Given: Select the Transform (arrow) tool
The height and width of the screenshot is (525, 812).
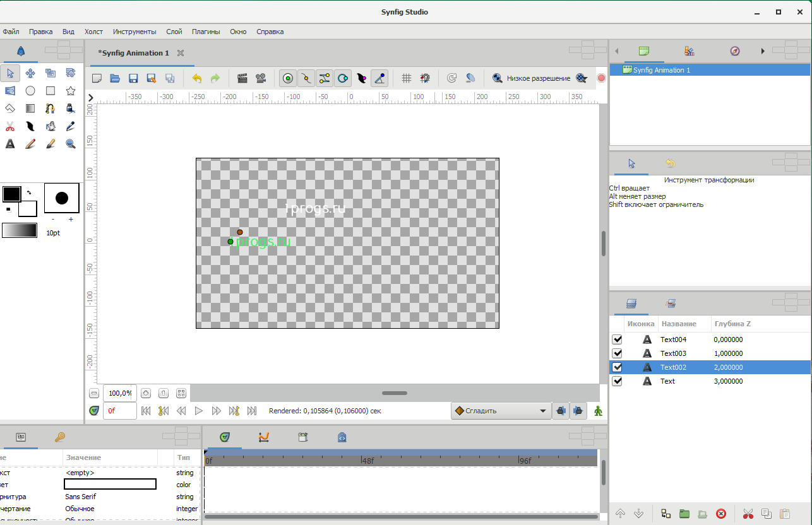Looking at the screenshot, I should (x=10, y=73).
